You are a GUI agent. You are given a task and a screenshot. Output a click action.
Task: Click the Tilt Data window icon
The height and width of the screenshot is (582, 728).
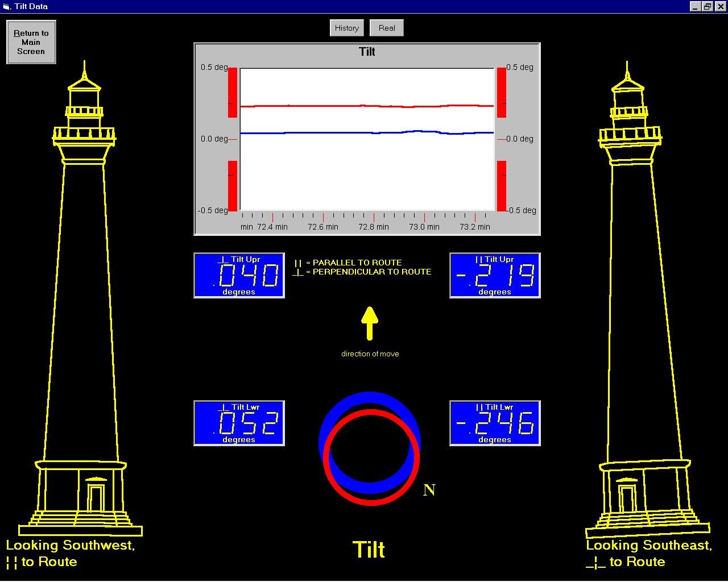(x=7, y=6)
